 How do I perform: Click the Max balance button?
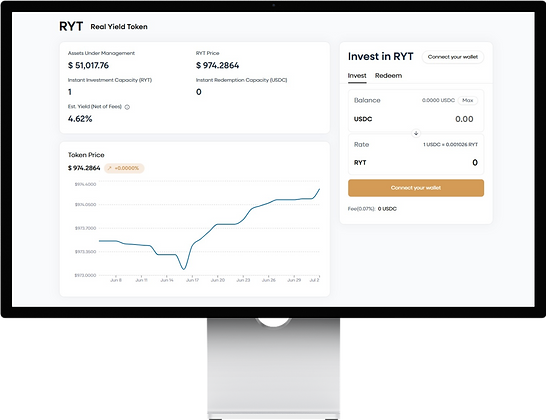(468, 100)
